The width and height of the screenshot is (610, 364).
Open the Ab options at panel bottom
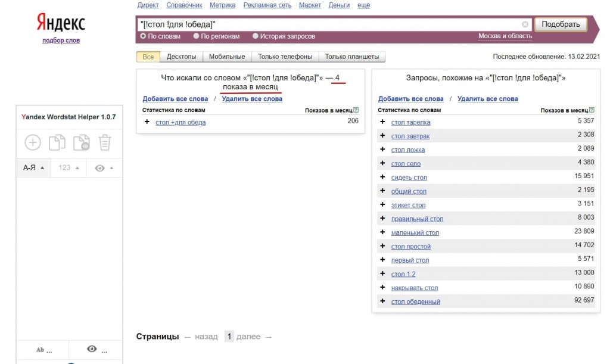[42, 350]
